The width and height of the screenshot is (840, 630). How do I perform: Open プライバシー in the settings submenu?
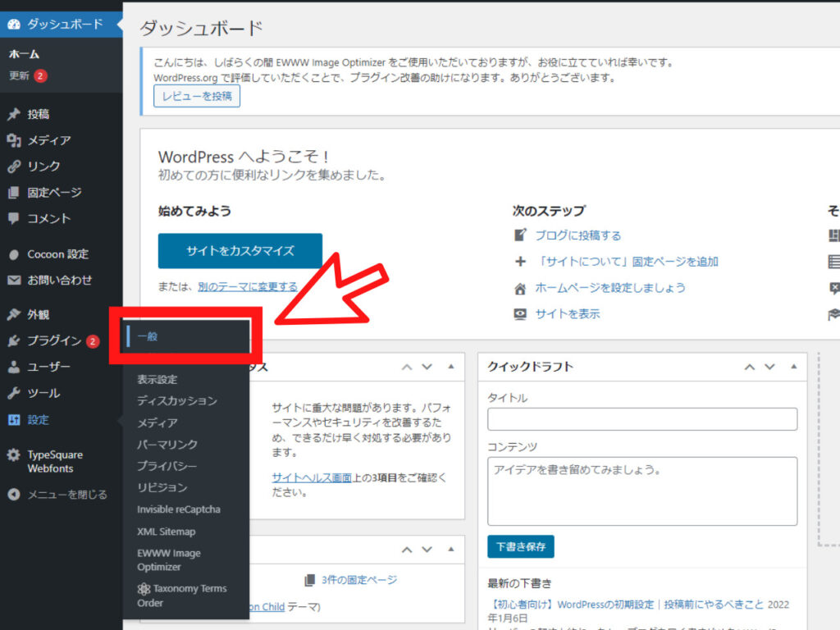[167, 466]
